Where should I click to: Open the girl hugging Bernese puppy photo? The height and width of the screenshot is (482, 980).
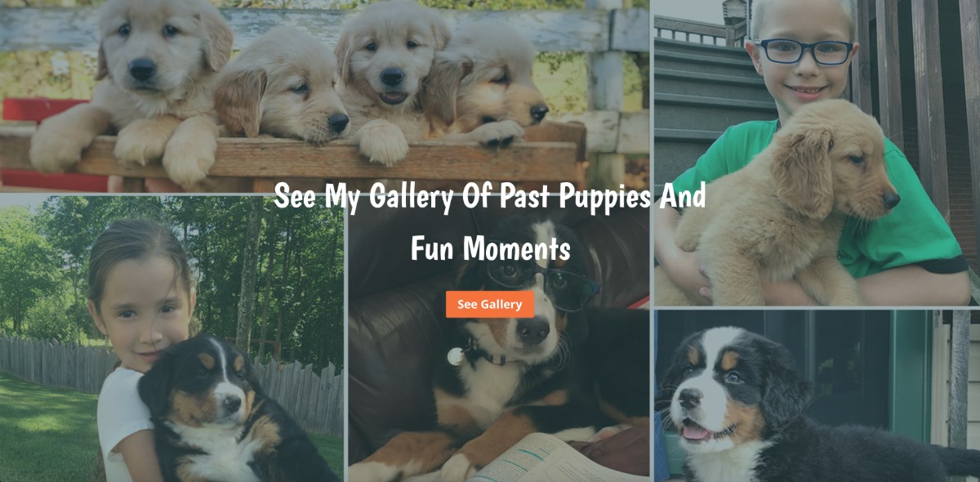pyautogui.click(x=171, y=339)
